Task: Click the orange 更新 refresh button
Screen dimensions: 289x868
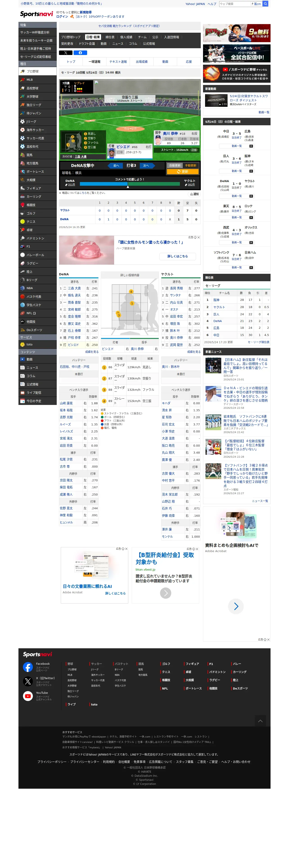Action: click(183, 171)
